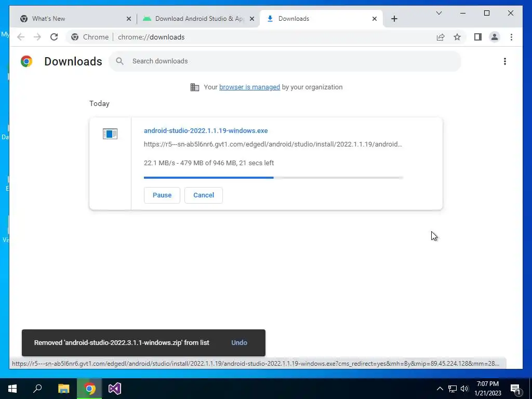Select the Downloads tab
Screen dimensions: 532x399
(321, 19)
